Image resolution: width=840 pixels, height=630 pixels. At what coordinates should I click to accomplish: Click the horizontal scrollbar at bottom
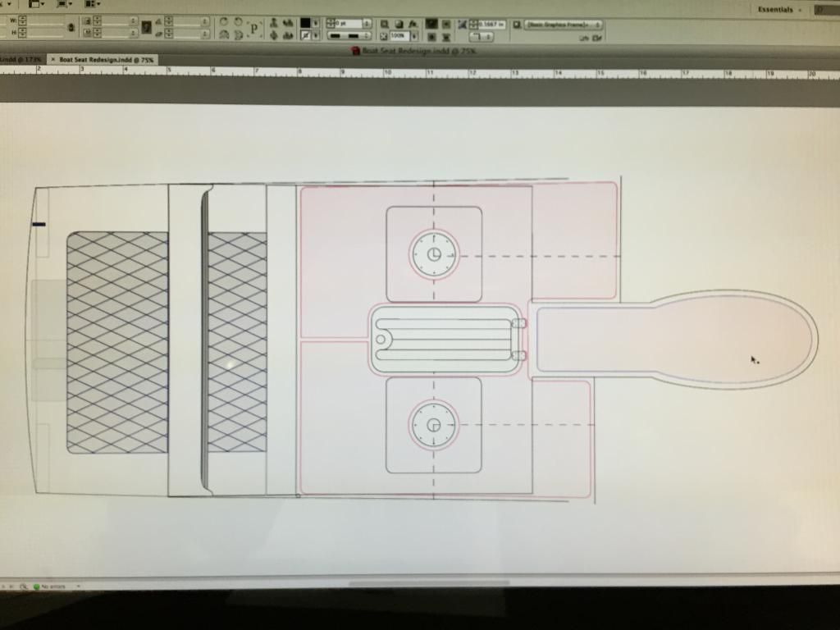429,583
